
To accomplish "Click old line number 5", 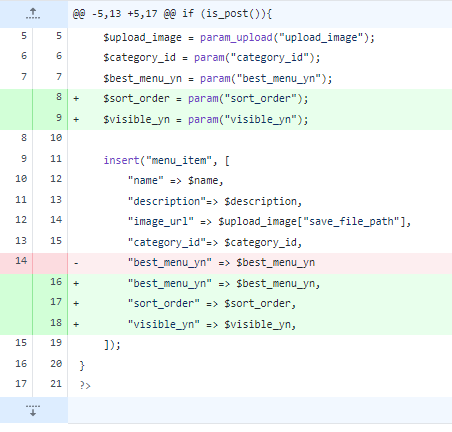I will click(x=24, y=36).
